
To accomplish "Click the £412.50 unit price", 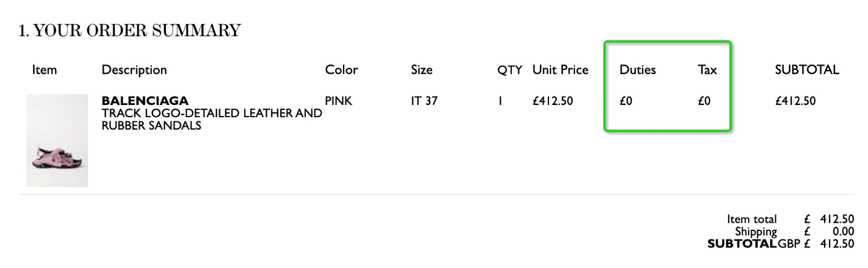I will (x=552, y=101).
